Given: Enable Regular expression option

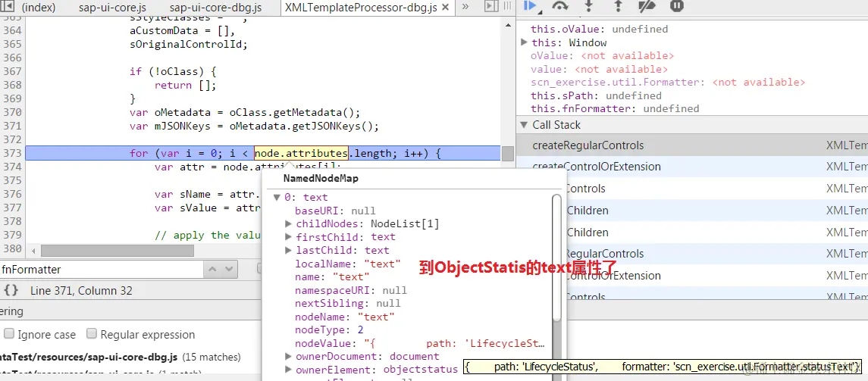Looking at the screenshot, I should tap(92, 333).
